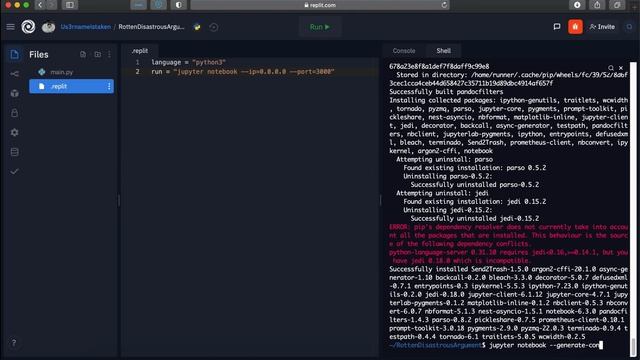Place cursor on run = "jupyter notebook line

pos(243,72)
